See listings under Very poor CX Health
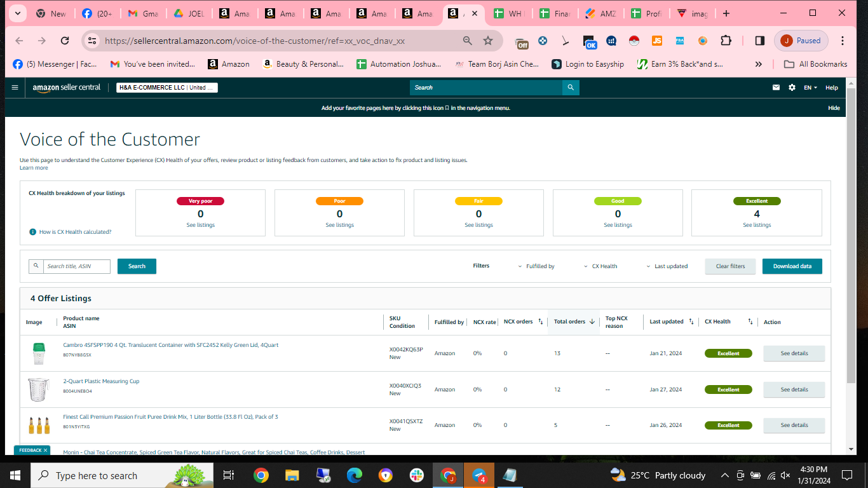The image size is (868, 488). (x=200, y=225)
